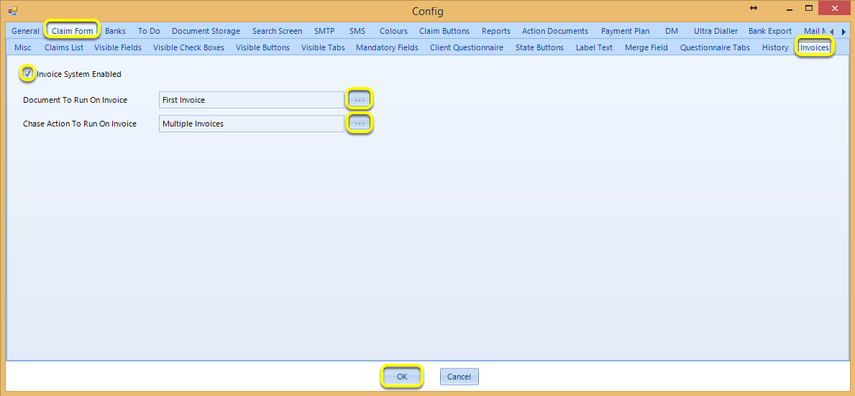Switch to Claims List sub-tab
855x396 pixels.
tap(64, 47)
